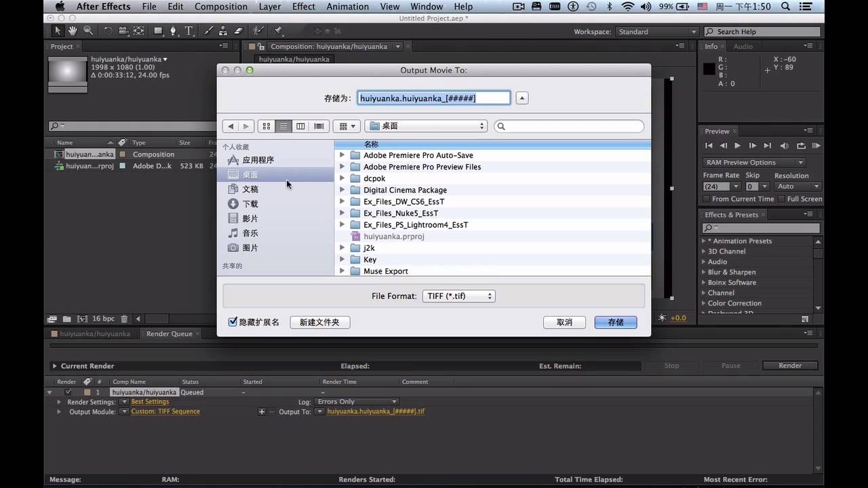Select the Roto Brush tool
868x488 pixels.
point(258,31)
